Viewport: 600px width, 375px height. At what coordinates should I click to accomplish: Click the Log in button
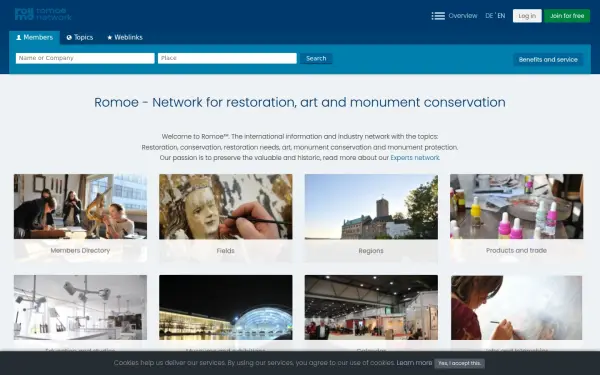pyautogui.click(x=527, y=16)
